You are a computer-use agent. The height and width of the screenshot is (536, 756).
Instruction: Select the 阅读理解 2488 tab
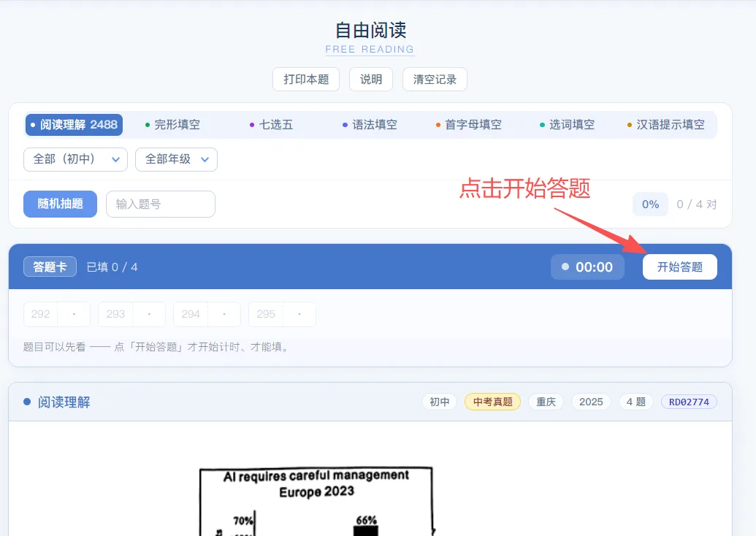point(74,125)
